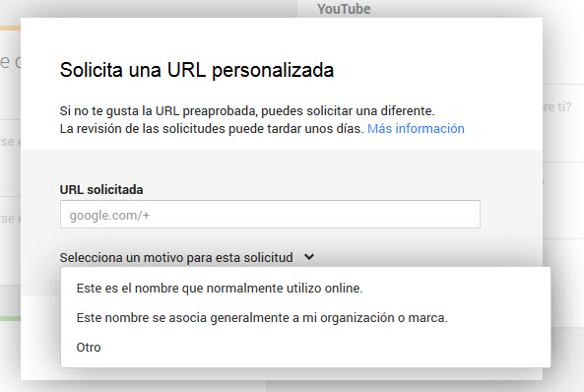Image resolution: width=584 pixels, height=392 pixels.
Task: Click the 'Más información' link
Action: click(x=416, y=129)
